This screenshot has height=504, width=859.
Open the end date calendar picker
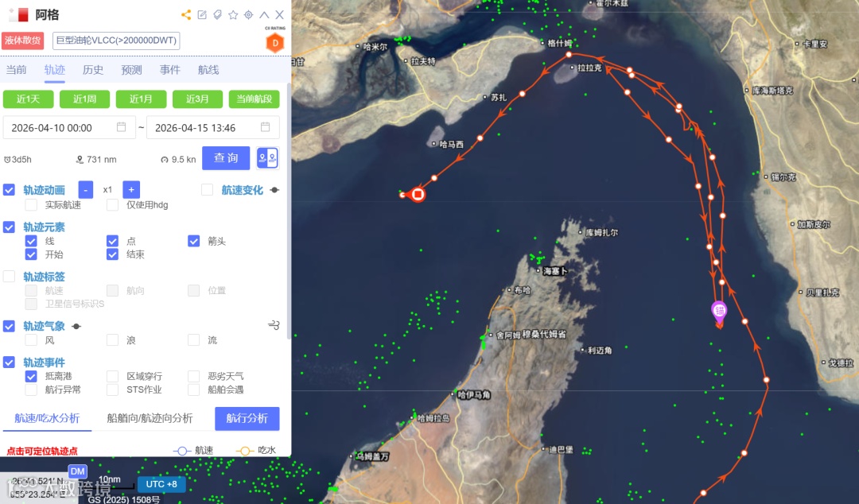[265, 127]
